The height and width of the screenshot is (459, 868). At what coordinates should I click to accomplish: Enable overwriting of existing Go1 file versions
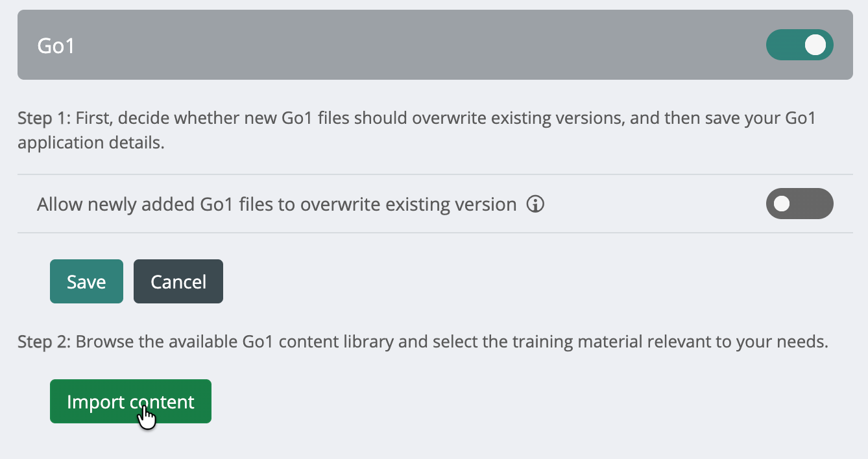click(799, 204)
